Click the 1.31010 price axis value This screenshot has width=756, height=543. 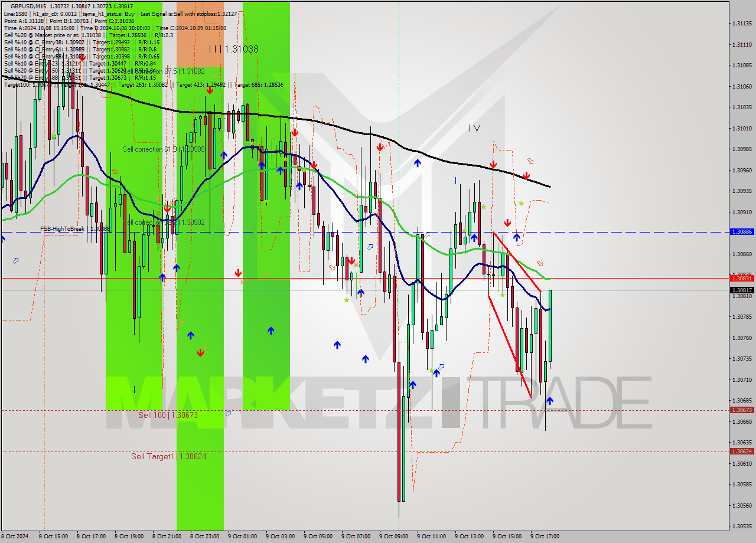(742, 128)
